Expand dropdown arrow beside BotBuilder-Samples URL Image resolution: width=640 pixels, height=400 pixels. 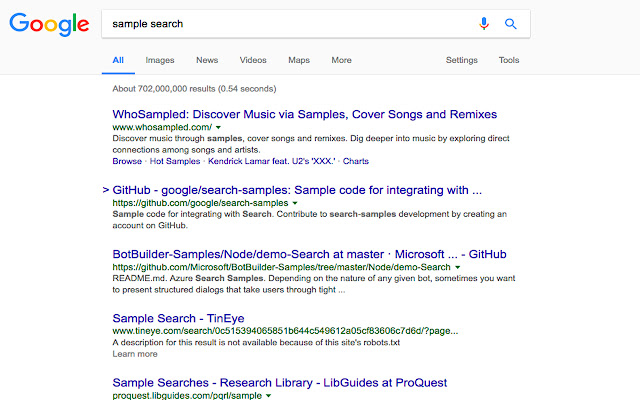458,267
